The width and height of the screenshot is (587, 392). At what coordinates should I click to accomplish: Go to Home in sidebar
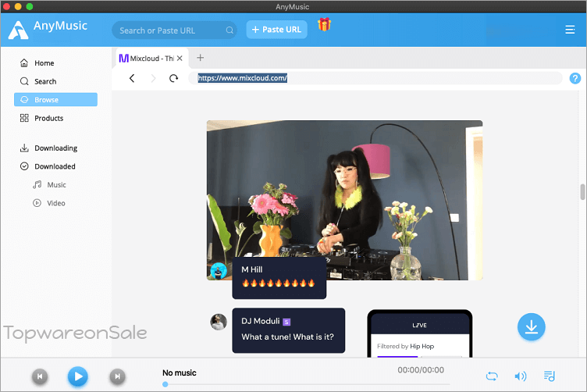55,63
